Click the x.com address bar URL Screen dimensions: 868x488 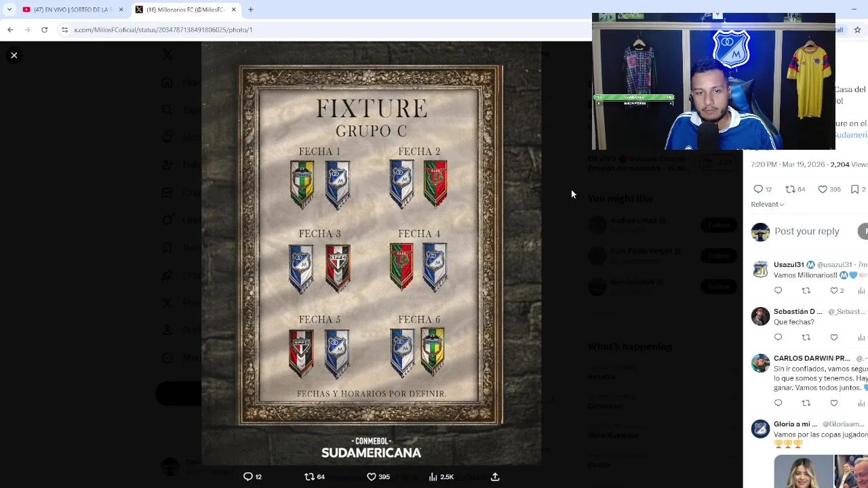pyautogui.click(x=163, y=30)
